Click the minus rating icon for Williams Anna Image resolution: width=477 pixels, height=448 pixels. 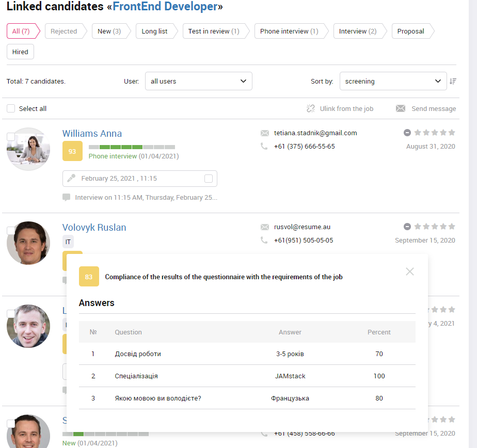tap(407, 133)
